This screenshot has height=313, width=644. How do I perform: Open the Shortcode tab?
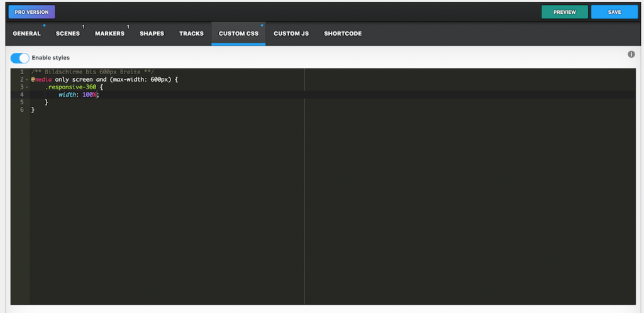(x=343, y=34)
